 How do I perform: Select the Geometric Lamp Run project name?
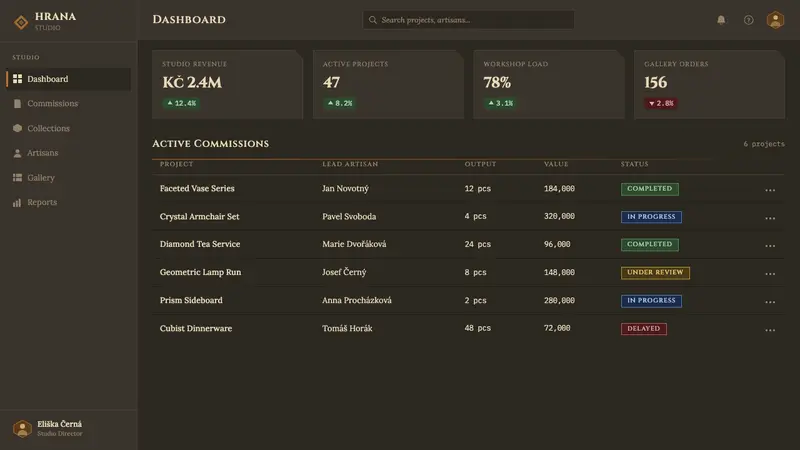pos(201,272)
